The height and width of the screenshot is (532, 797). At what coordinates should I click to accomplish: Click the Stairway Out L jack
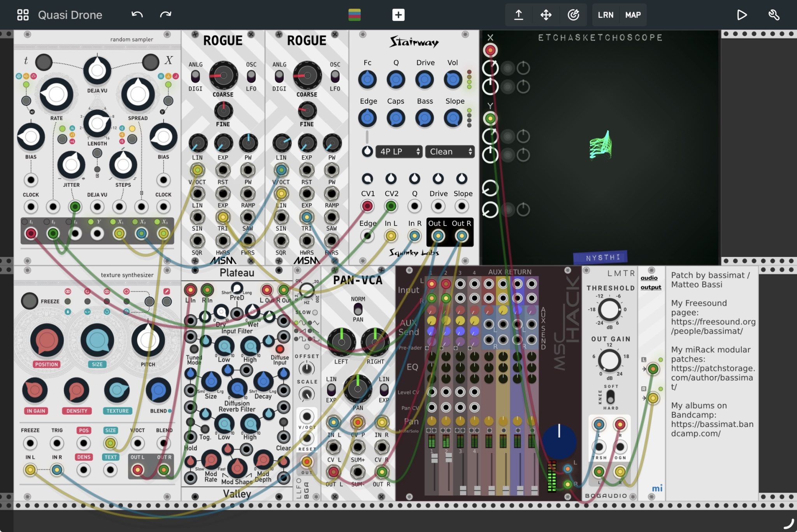(x=438, y=236)
